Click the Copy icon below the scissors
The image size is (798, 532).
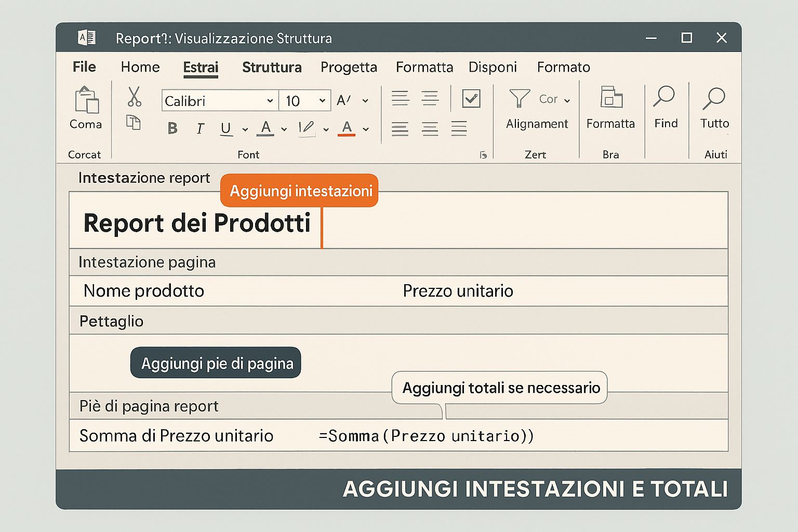134,123
